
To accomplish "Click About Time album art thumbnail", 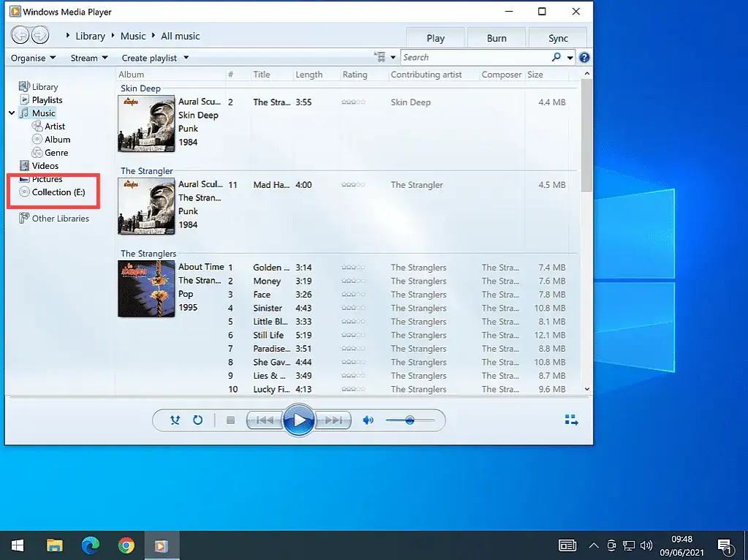I will pyautogui.click(x=146, y=289).
